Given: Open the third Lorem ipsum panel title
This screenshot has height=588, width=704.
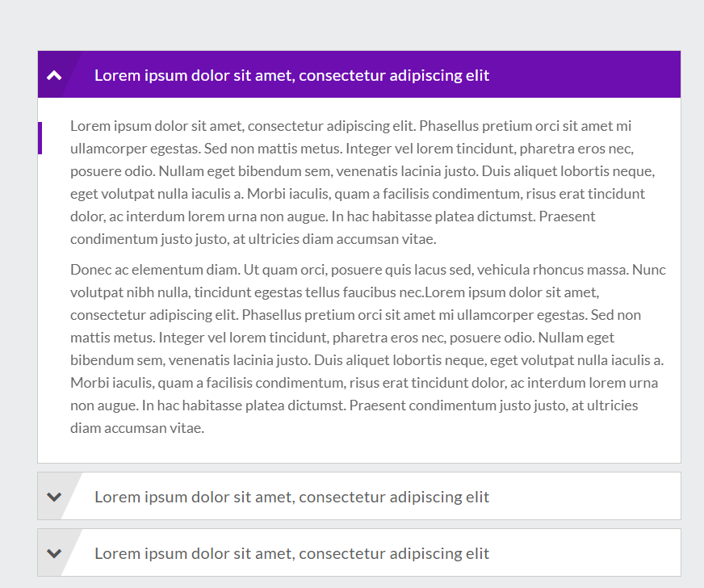Looking at the screenshot, I should [x=292, y=552].
